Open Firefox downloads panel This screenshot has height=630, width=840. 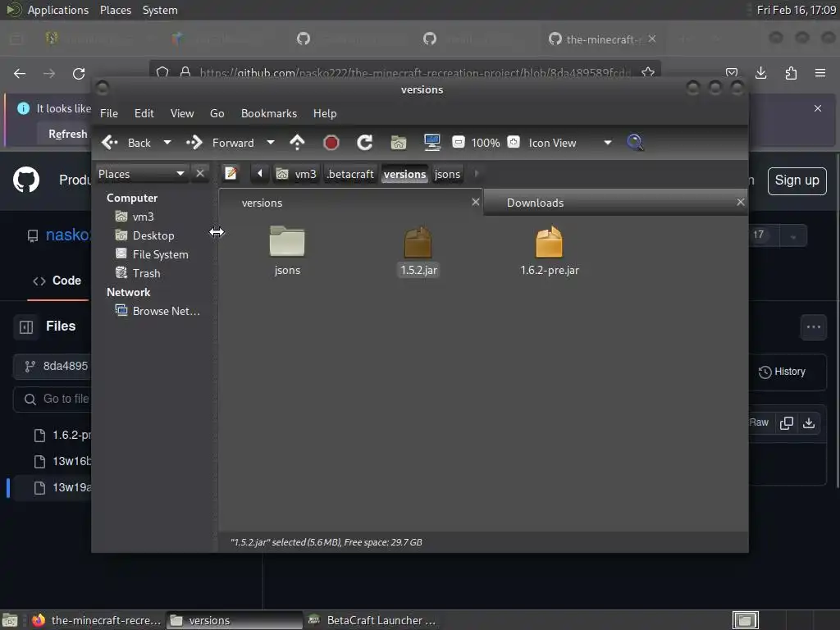(760, 73)
